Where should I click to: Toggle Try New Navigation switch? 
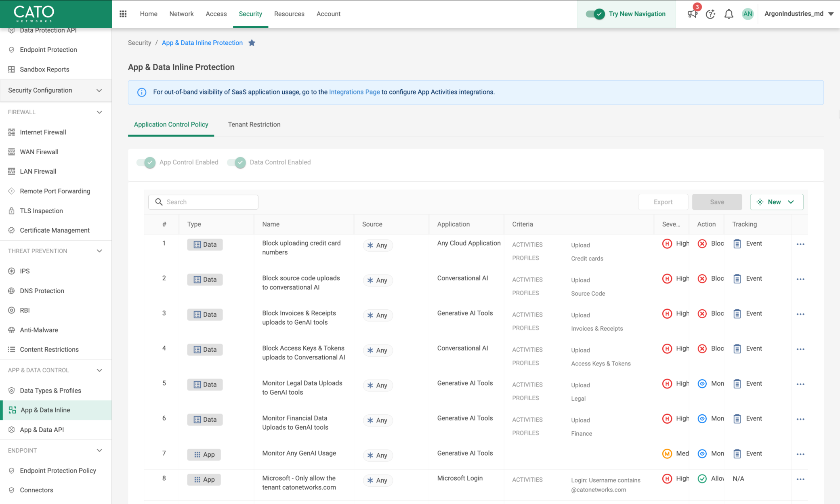595,14
